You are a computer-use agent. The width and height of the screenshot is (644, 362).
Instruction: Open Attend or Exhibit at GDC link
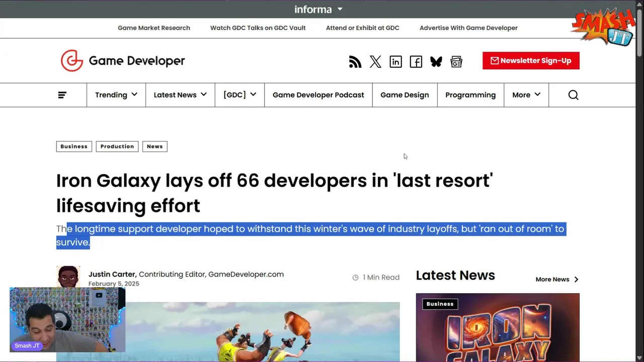[x=362, y=28]
